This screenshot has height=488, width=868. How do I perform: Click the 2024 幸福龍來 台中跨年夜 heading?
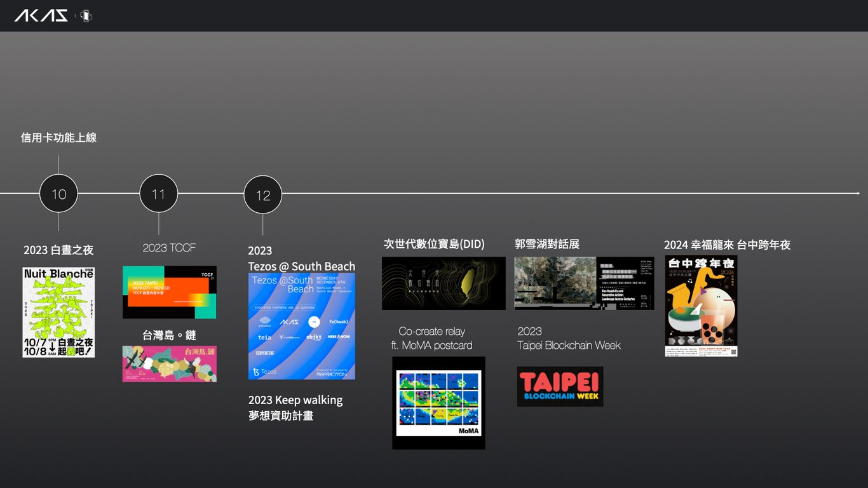pos(727,245)
